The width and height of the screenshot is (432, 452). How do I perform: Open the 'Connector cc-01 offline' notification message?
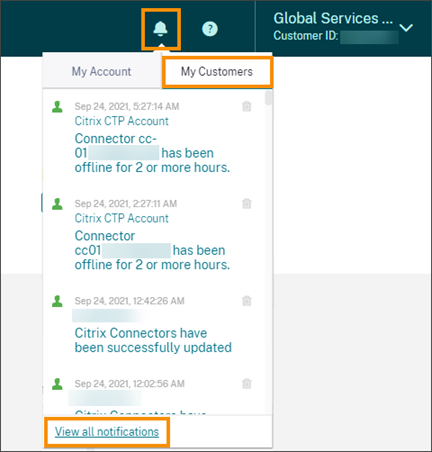pyautogui.click(x=152, y=153)
